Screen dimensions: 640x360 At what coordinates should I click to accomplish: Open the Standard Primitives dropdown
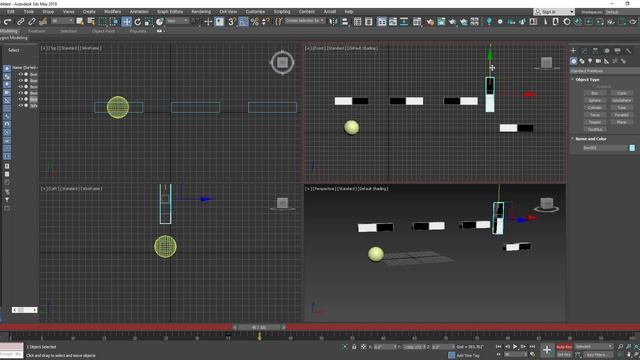(x=604, y=71)
